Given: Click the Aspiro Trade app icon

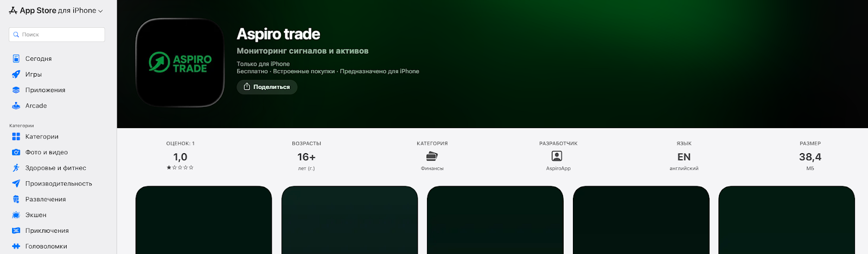Looking at the screenshot, I should click(180, 63).
